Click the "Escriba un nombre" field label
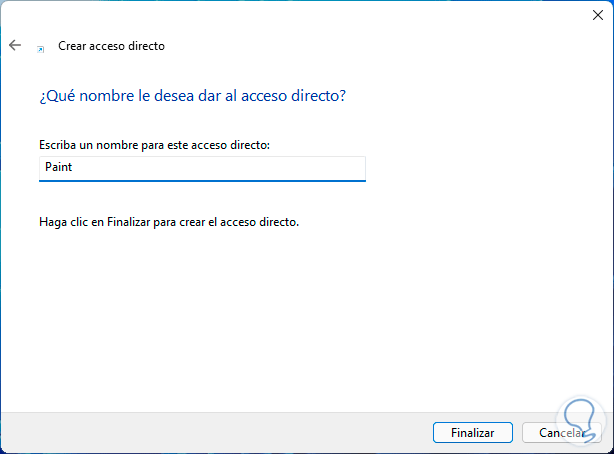Viewport: 614px width, 454px height. pyautogui.click(x=154, y=146)
